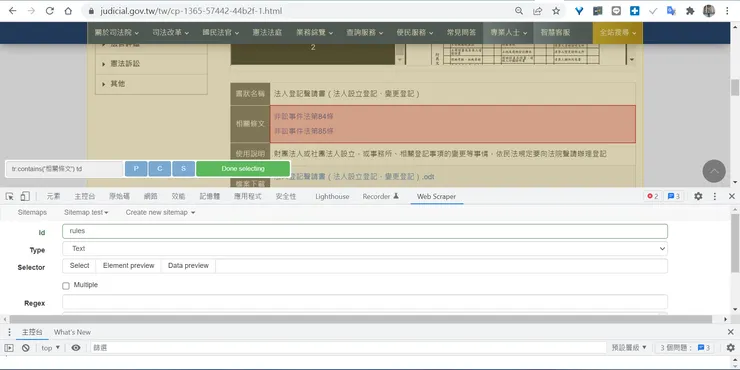The height and width of the screenshot is (370, 740).
Task: Open the What's New drawer tab
Action: (x=72, y=332)
